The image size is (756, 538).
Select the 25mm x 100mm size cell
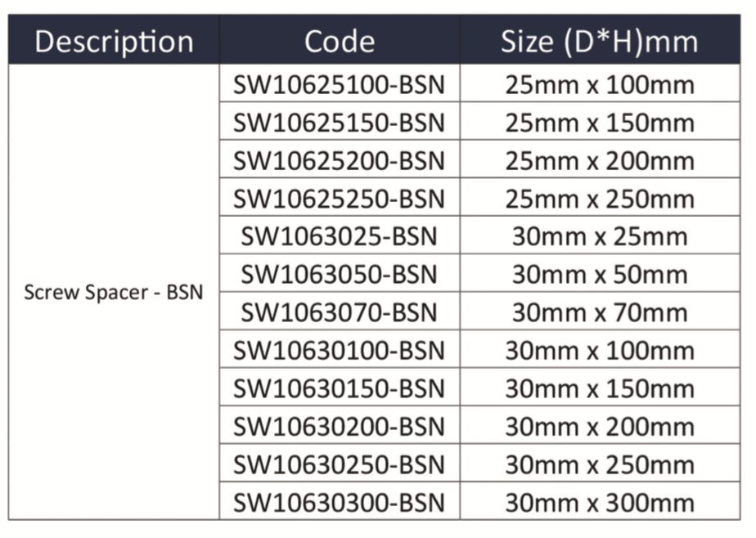(599, 84)
